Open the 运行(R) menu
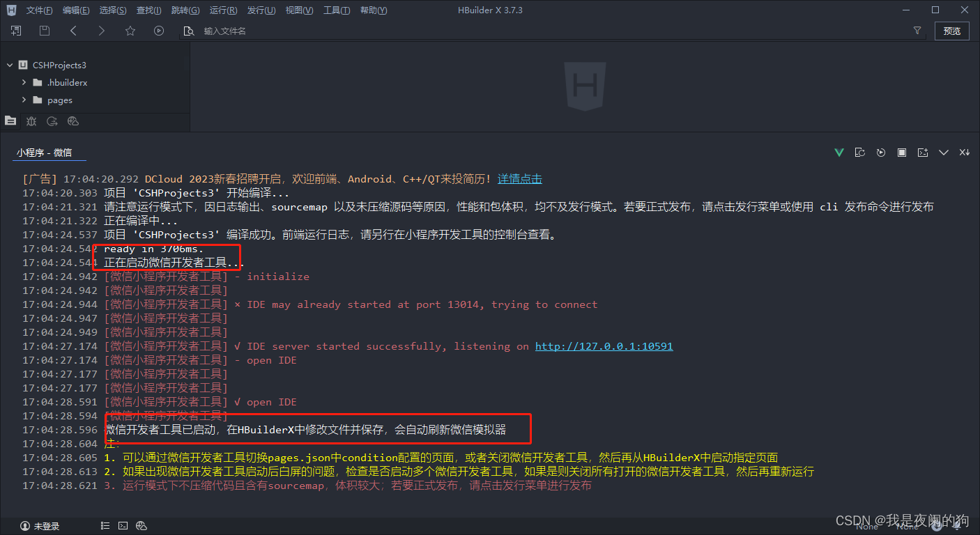Viewport: 980px width, 535px height. pyautogui.click(x=223, y=10)
